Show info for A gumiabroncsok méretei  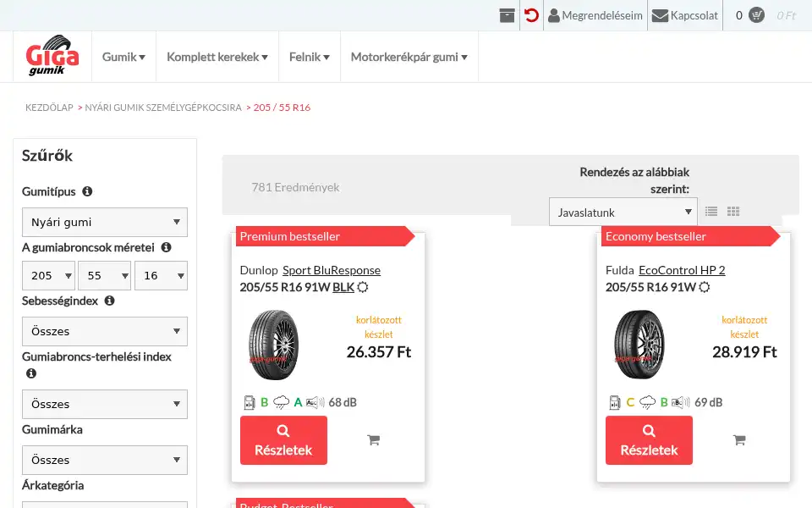pos(167,247)
